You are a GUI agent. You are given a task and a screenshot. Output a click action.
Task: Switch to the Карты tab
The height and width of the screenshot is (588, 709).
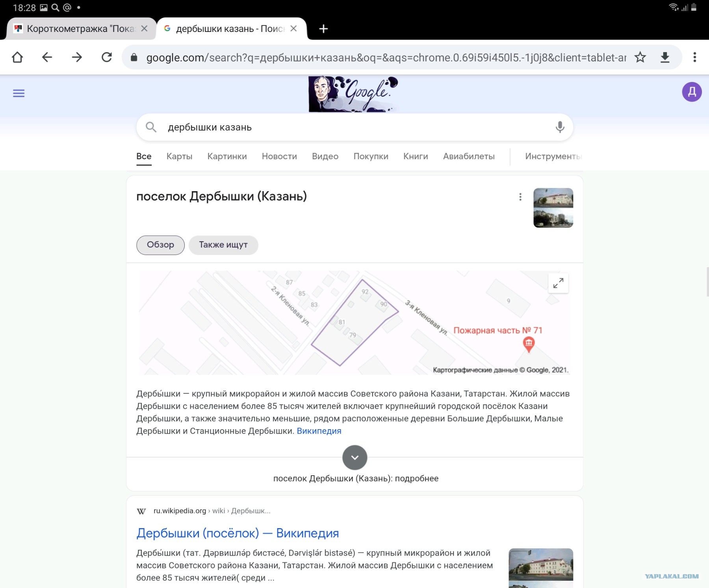179,156
